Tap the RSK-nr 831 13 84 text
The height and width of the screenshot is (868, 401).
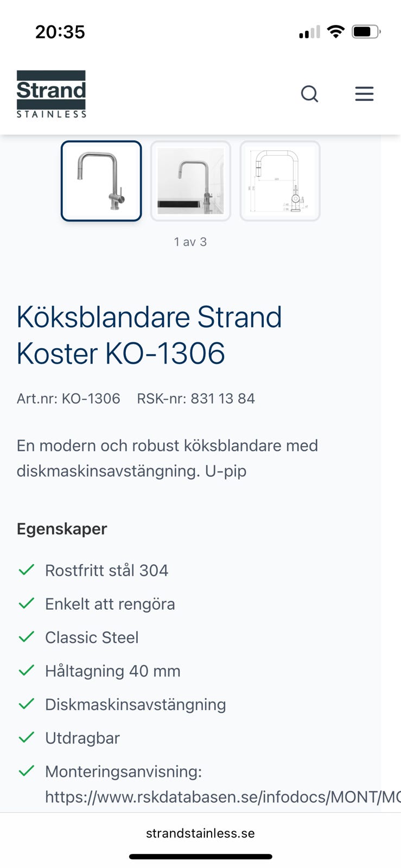pyautogui.click(x=196, y=399)
